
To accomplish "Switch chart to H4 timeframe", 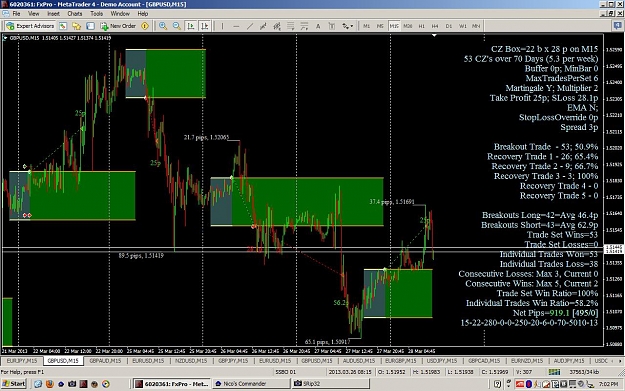I will click(435, 26).
